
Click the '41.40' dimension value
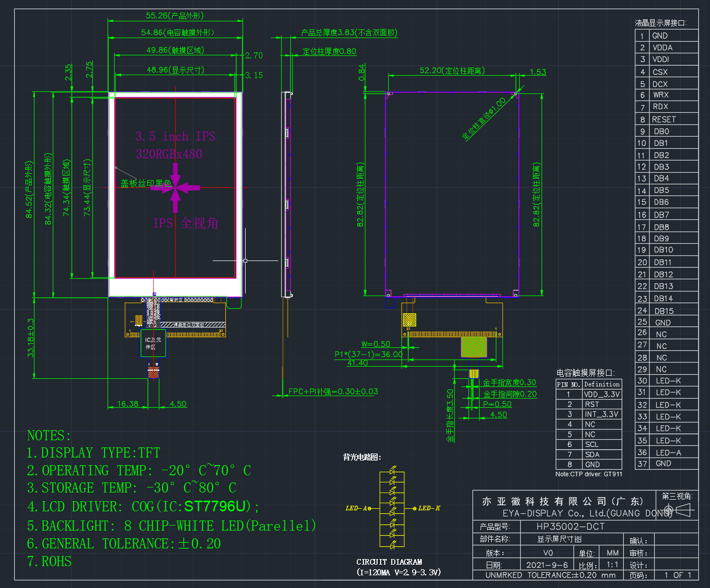(357, 363)
